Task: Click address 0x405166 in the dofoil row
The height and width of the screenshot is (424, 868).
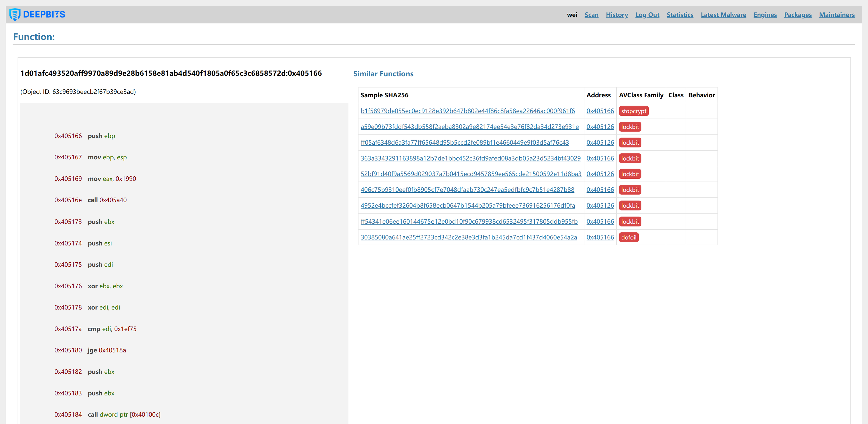Action: tap(600, 238)
